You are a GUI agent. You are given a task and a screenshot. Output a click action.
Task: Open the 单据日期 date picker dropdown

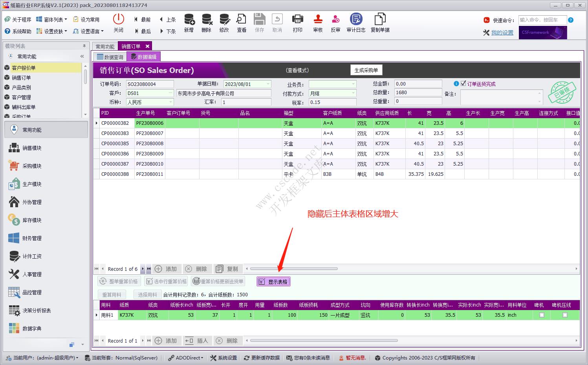click(268, 84)
